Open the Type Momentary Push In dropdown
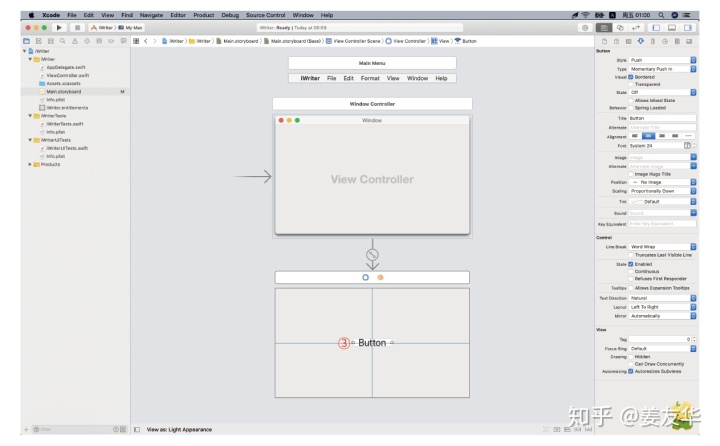 [663, 69]
